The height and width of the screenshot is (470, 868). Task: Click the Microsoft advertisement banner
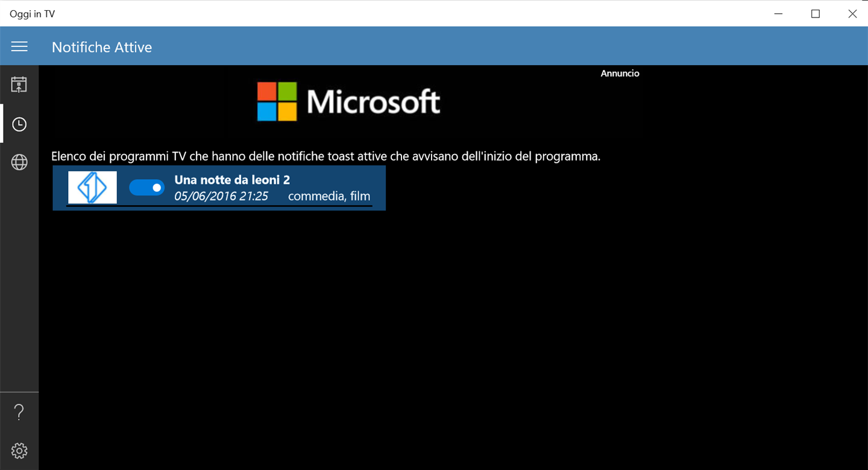coord(348,101)
